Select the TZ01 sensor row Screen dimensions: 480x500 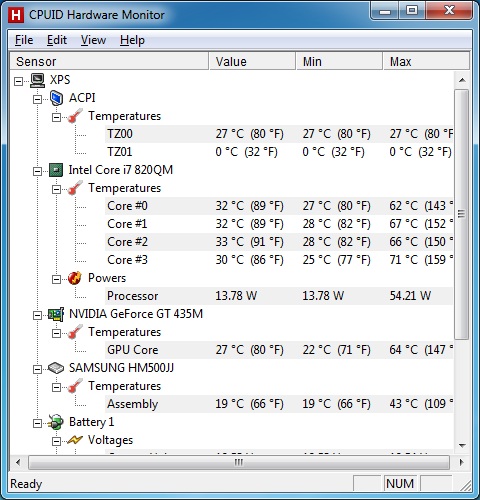pyautogui.click(x=279, y=152)
